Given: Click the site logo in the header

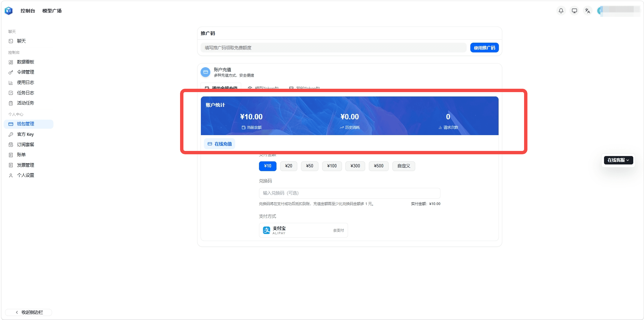Looking at the screenshot, I should [x=9, y=11].
